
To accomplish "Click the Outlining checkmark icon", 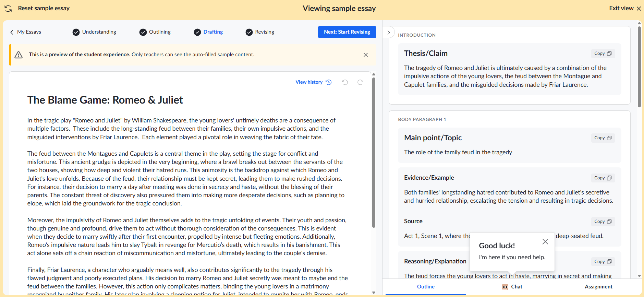I will click(143, 32).
